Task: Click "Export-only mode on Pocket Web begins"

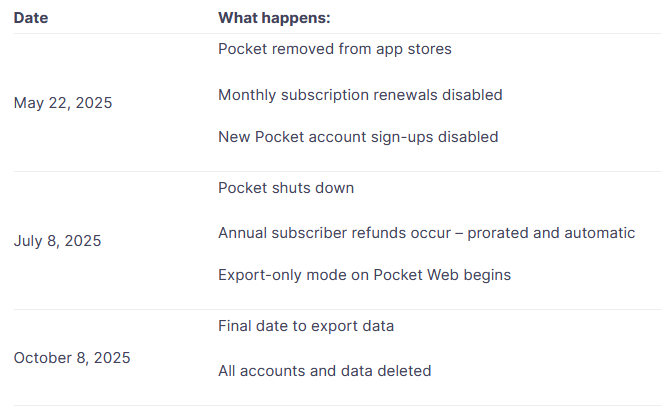Action: (364, 275)
